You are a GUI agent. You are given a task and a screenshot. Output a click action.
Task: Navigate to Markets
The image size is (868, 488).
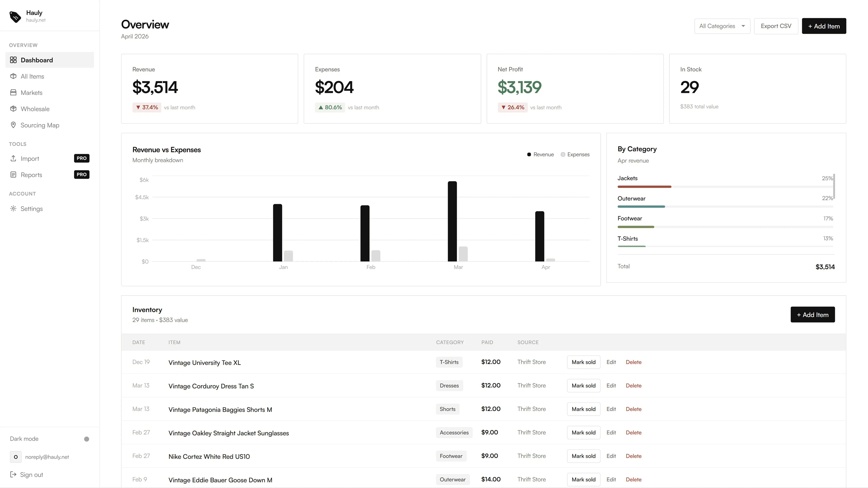click(x=50, y=92)
